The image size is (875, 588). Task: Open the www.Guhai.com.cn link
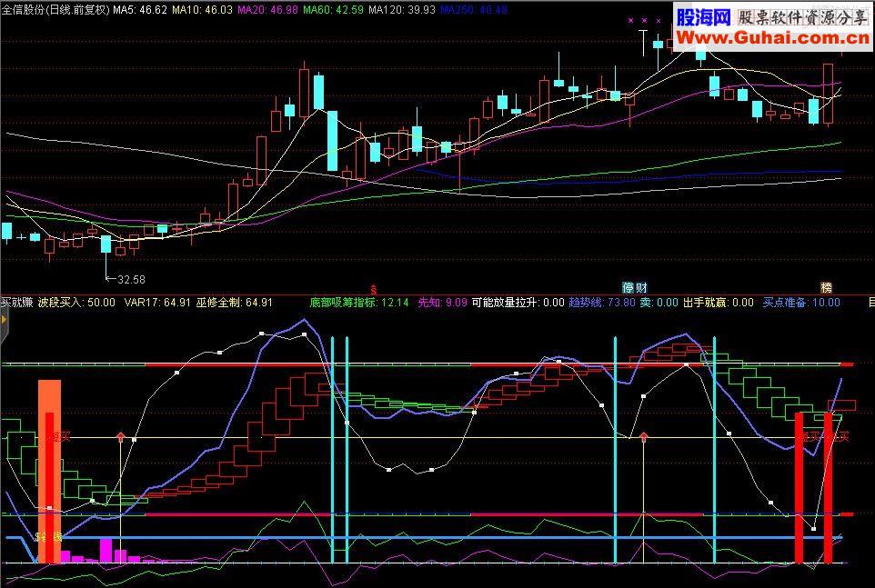click(x=773, y=38)
